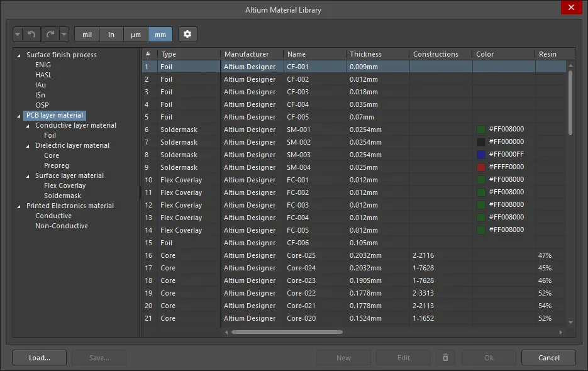The height and width of the screenshot is (371, 588).
Task: Click the Load... button
Action: point(39,358)
